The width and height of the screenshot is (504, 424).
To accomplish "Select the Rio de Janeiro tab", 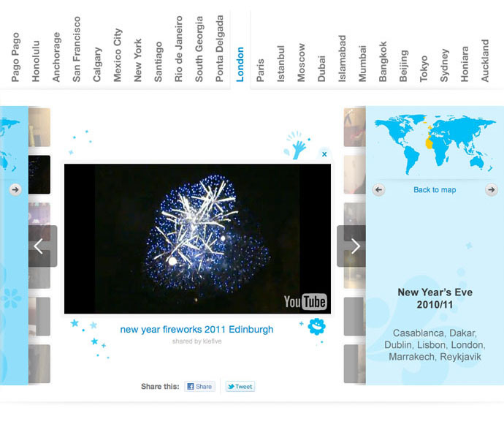I will pyautogui.click(x=178, y=49).
